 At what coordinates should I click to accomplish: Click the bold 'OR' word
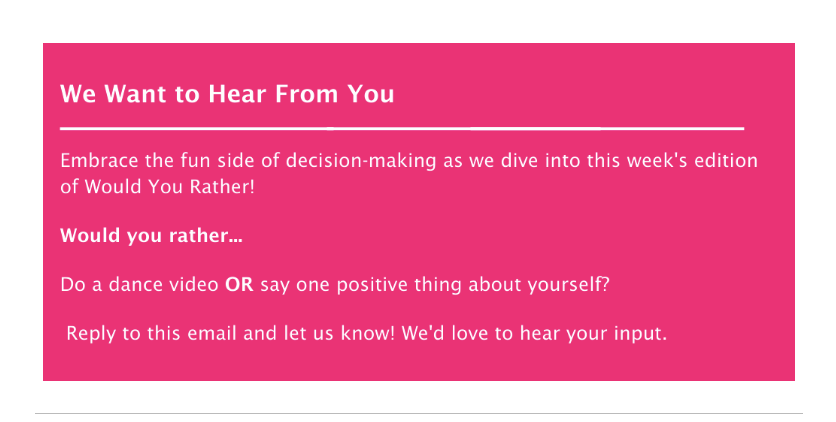239,285
